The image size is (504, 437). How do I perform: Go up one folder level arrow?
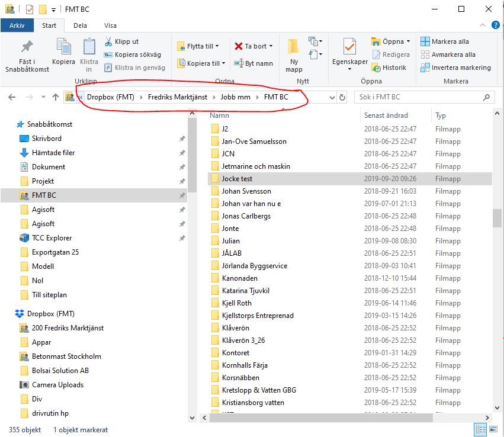(56, 97)
